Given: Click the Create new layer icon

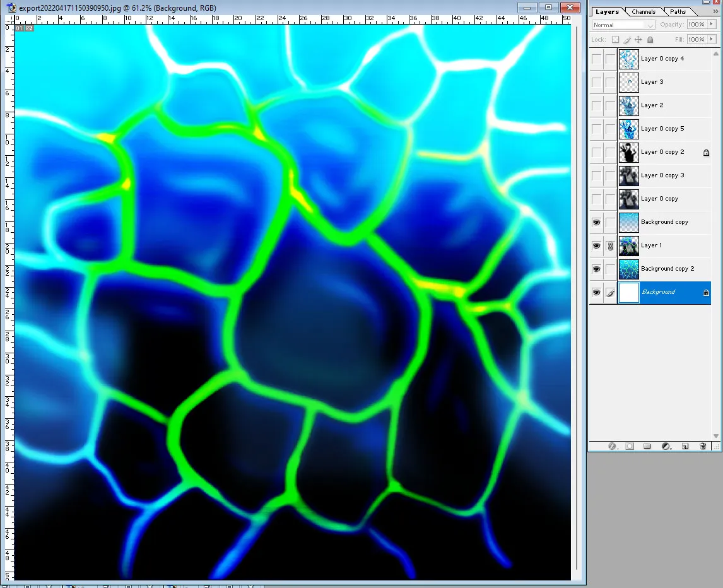Looking at the screenshot, I should tap(685, 446).
